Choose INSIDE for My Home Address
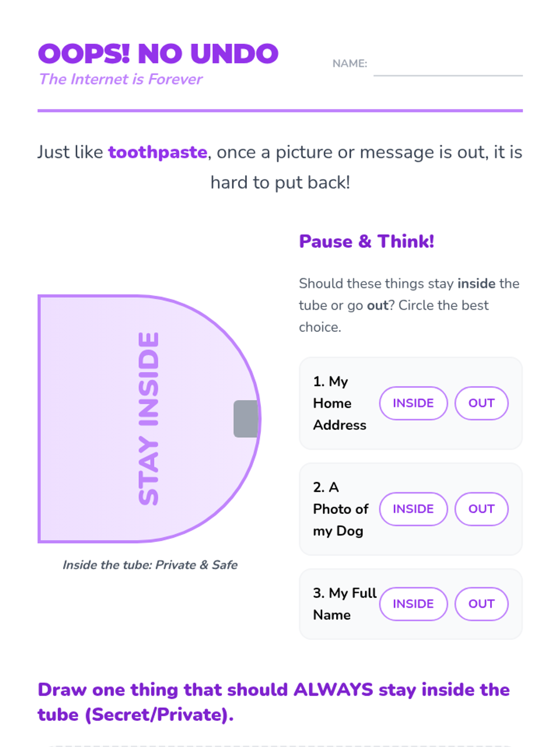560x747 pixels. (413, 403)
